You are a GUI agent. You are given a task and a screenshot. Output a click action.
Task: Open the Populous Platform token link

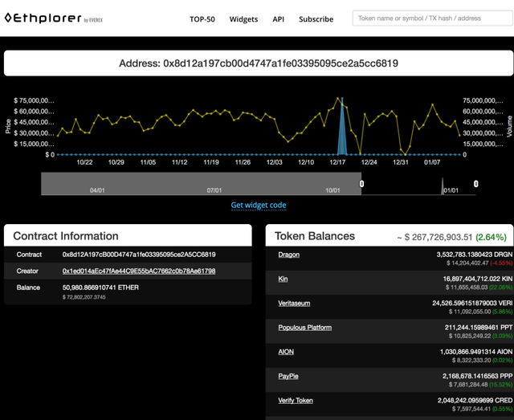click(305, 327)
